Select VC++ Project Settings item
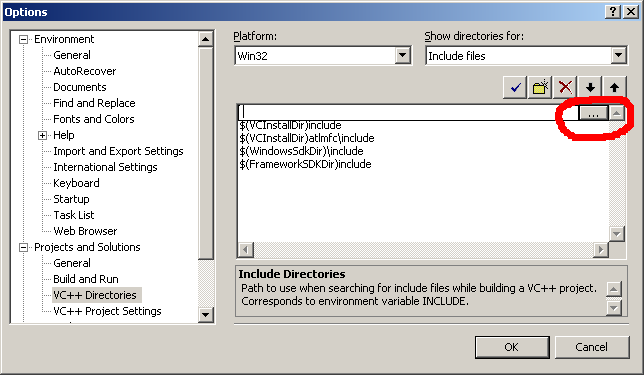Screen dimensions: 644x375 [107, 311]
